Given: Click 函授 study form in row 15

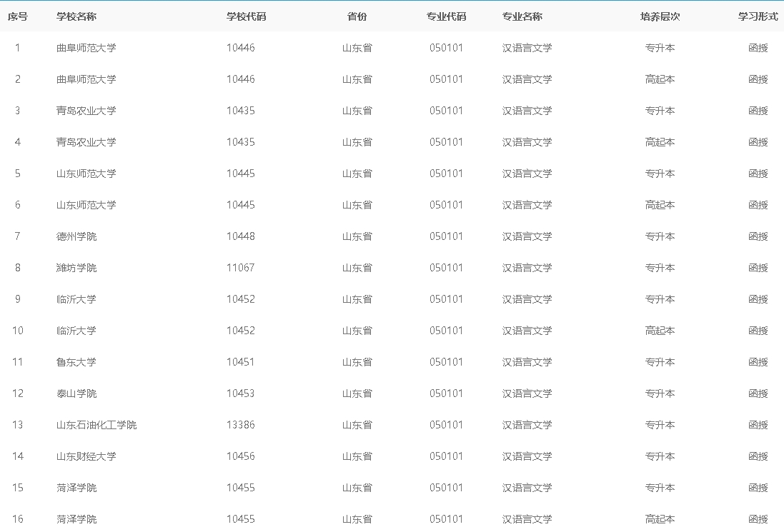Looking at the screenshot, I should tap(758, 488).
